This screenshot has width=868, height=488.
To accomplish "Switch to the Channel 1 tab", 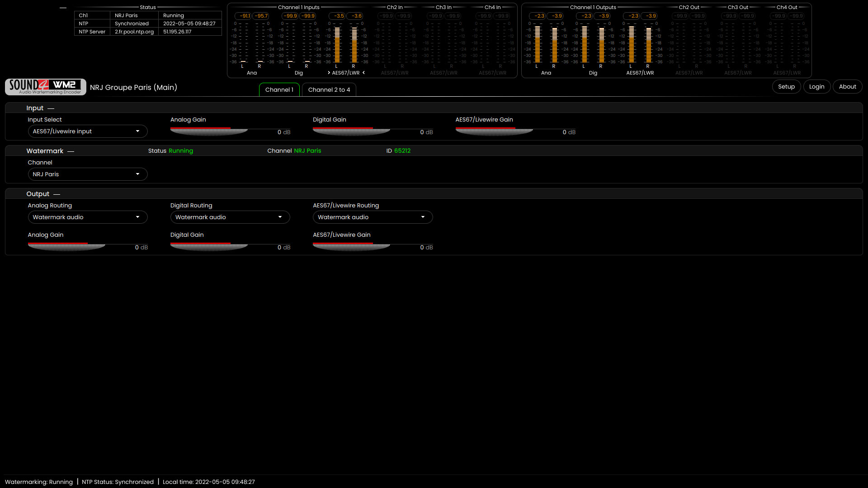I will click(279, 90).
